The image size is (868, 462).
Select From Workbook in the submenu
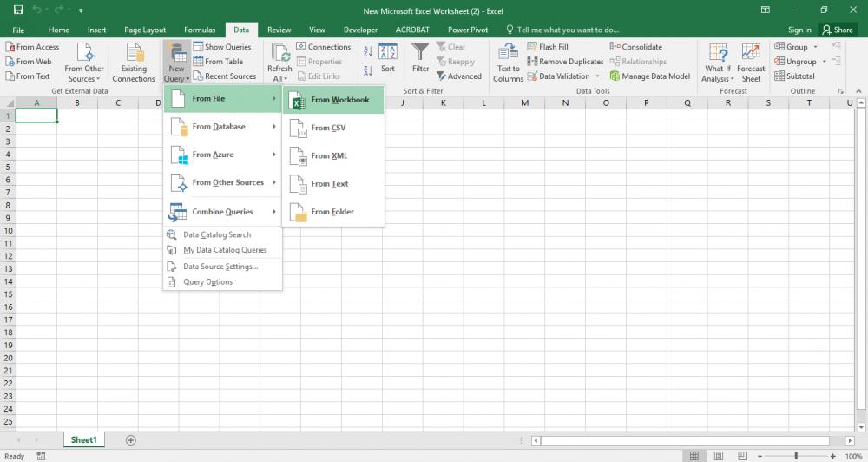coord(333,100)
